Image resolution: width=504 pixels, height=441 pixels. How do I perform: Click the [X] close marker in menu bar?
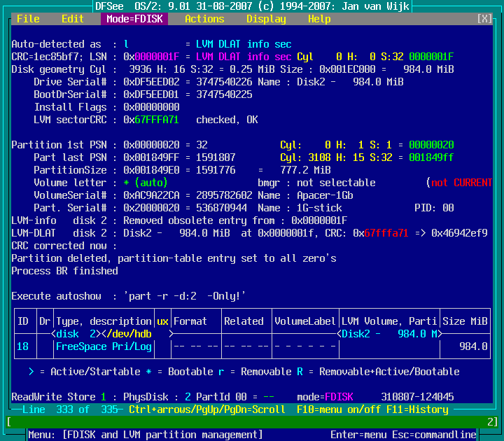484,19
